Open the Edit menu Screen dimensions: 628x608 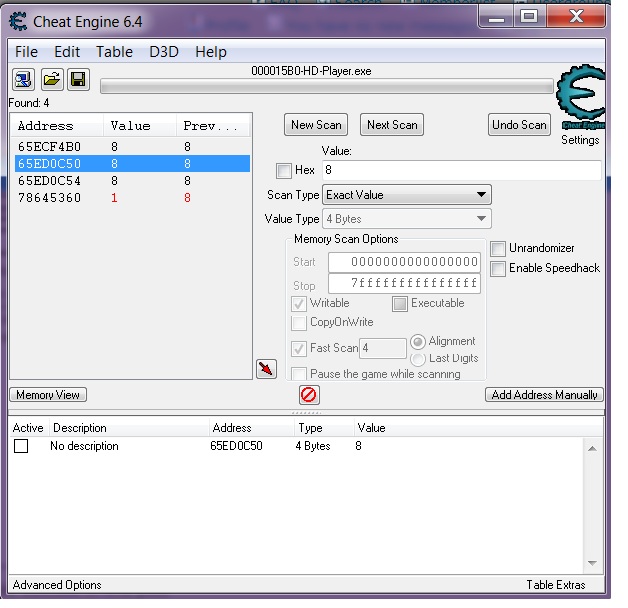[x=67, y=52]
